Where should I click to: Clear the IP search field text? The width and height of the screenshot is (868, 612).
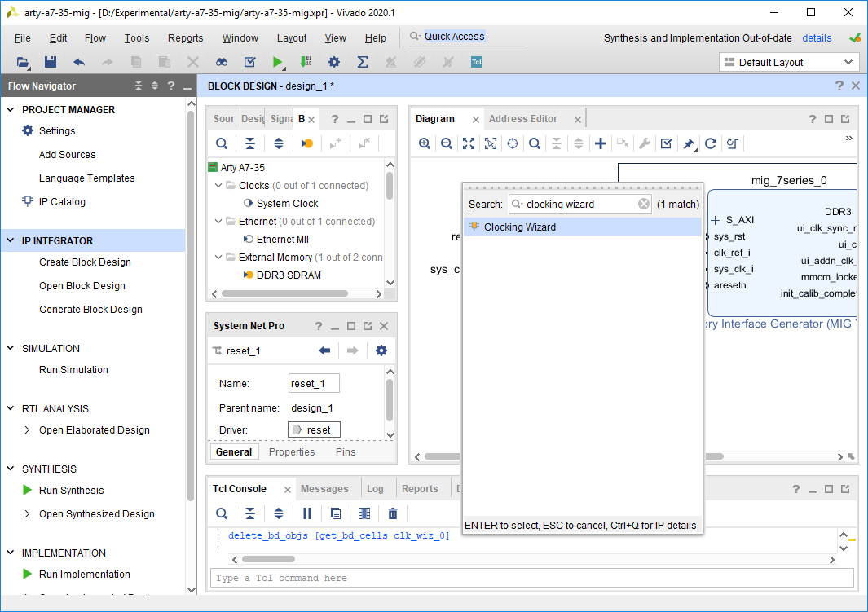click(643, 205)
